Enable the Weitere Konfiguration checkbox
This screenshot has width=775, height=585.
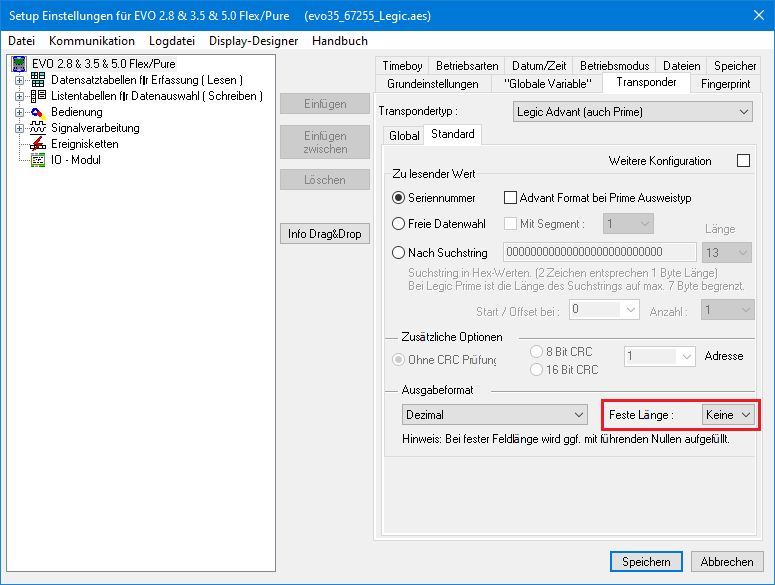[743, 161]
